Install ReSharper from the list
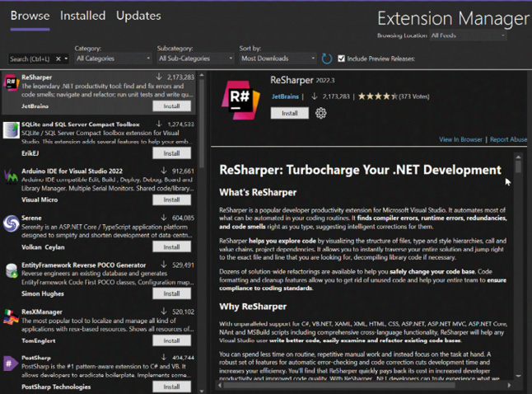 (x=171, y=106)
